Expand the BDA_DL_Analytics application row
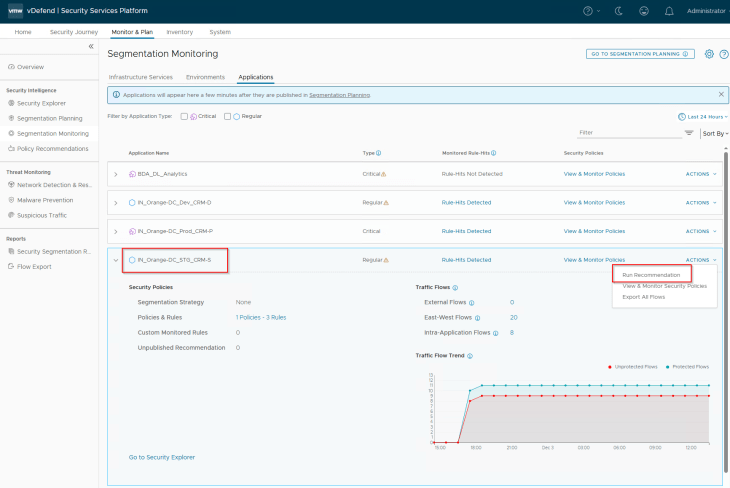The height and width of the screenshot is (488, 730). (x=115, y=174)
